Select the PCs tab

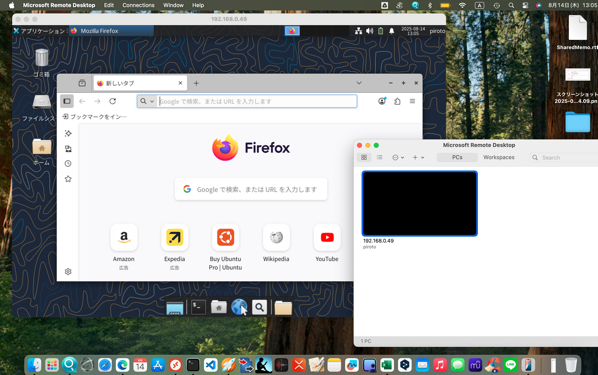click(457, 157)
